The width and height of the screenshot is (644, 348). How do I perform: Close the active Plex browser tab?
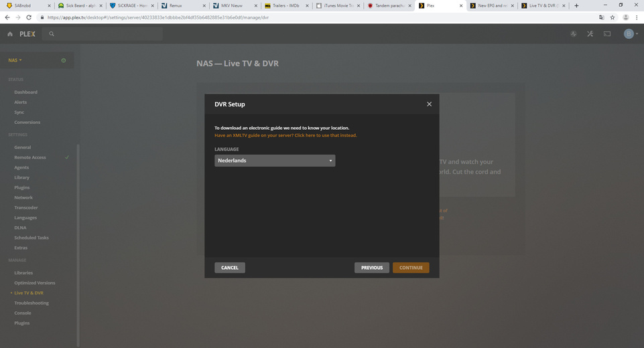(461, 6)
